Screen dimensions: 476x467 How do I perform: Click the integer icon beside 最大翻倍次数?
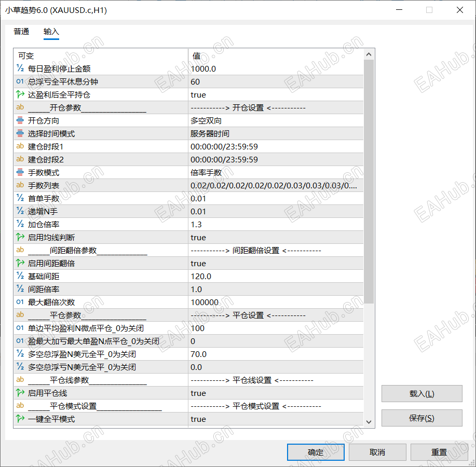(x=20, y=302)
